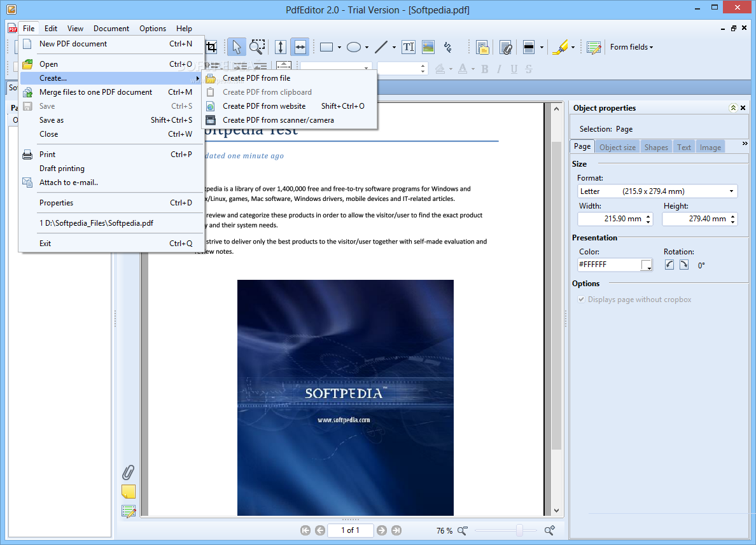Click Exit in File menu
The image size is (756, 545).
tap(111, 244)
